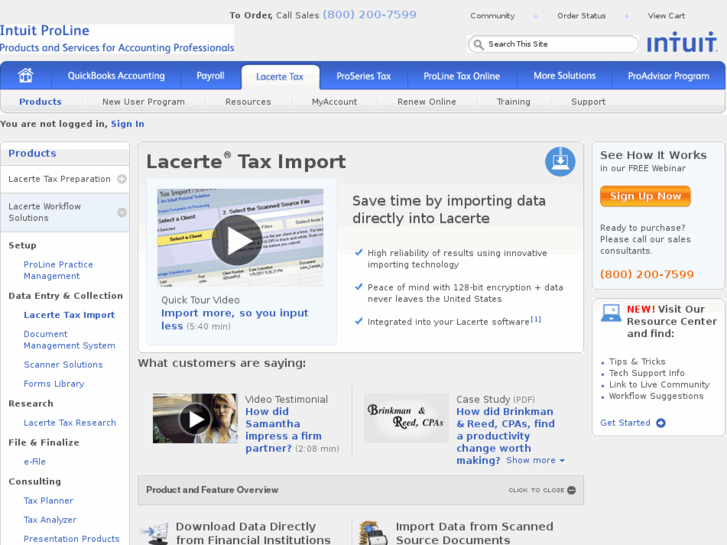Open Lacerte Tax Import sidebar link
Screen dimensions: 727x545
pyautogui.click(x=69, y=315)
